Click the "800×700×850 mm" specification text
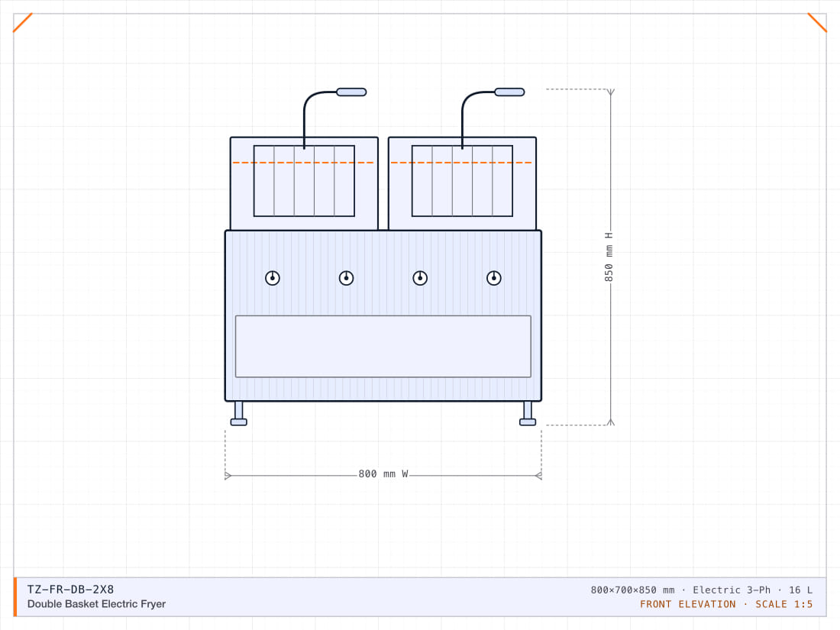Viewport: 840px width, 630px height. 633,590
